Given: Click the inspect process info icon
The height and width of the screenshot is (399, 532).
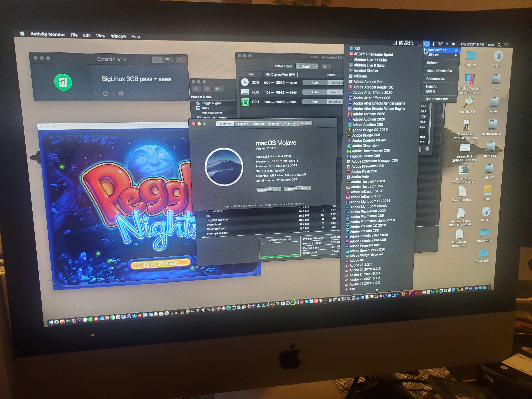Looking at the screenshot, I should 207,89.
